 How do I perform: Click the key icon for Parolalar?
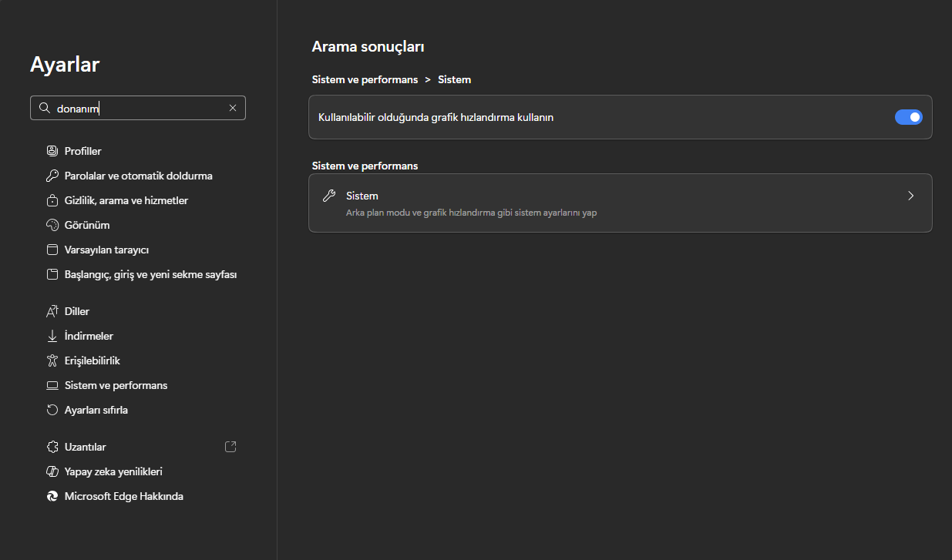pos(52,176)
